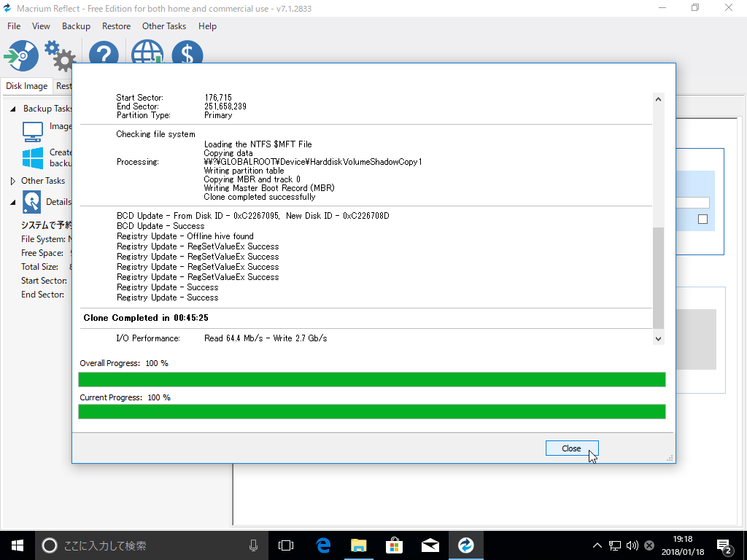Expand the Other Tasks tree section
Screen dimensions: 747x560
(x=13, y=181)
